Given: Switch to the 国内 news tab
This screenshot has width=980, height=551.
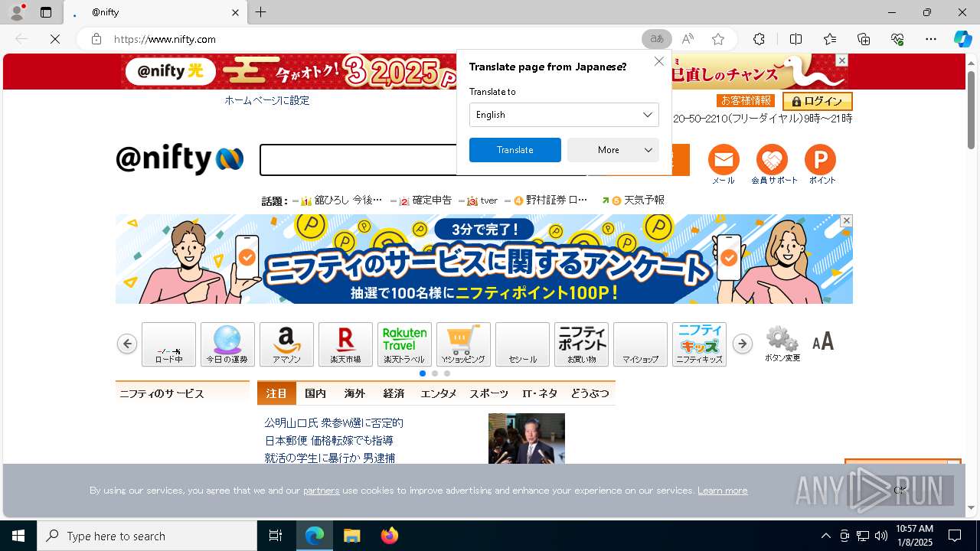Looking at the screenshot, I should click(x=315, y=393).
